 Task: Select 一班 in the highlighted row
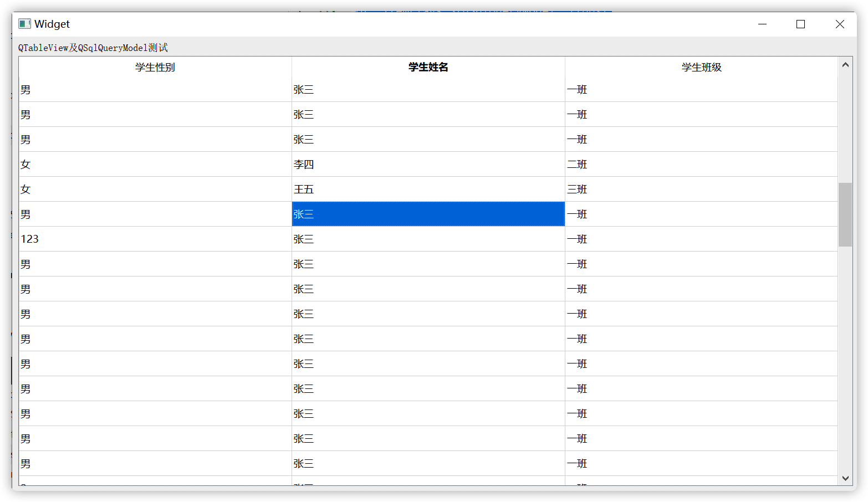tap(701, 214)
